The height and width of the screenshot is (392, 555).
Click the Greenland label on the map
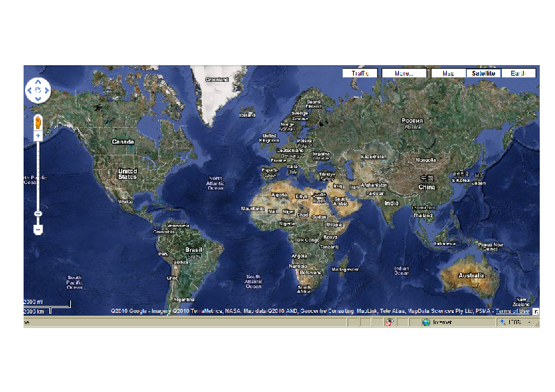[217, 80]
